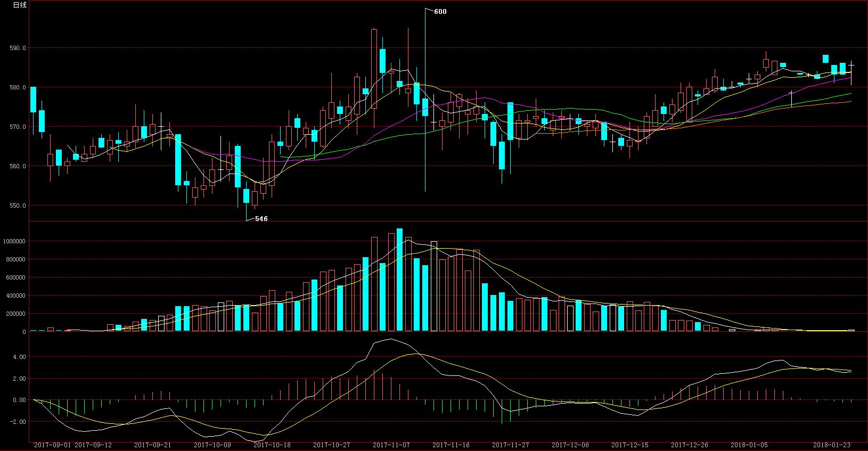Image resolution: width=868 pixels, height=451 pixels.
Task: Click the 日线 period label
Action: [x=20, y=5]
